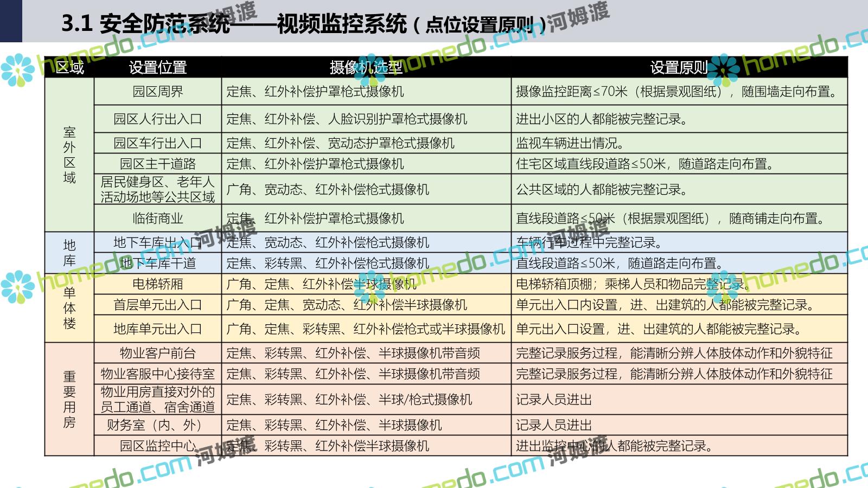Viewport: 868px width, 488px height.
Task: Click the flower logo left of 单体楼
Action: point(17,286)
